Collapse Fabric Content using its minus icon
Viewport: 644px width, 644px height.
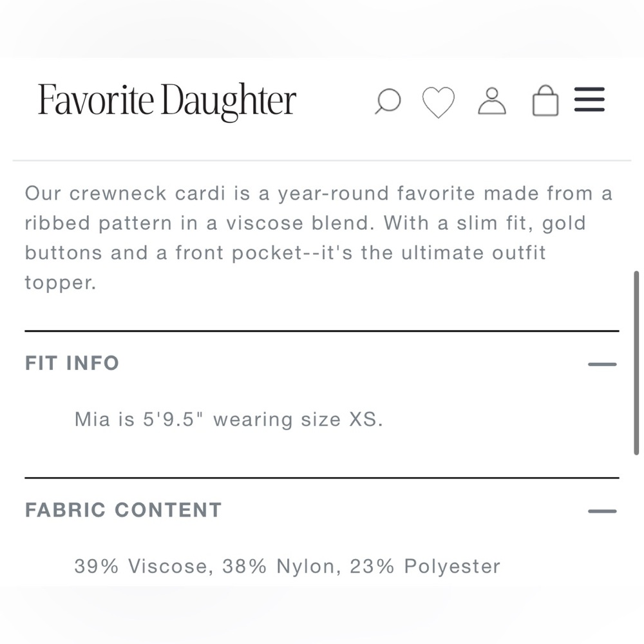602,511
